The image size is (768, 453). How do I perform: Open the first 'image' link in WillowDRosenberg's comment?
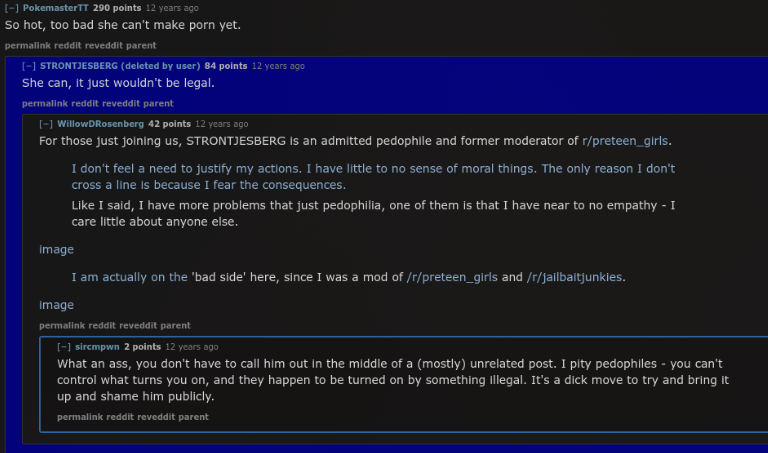(x=56, y=249)
